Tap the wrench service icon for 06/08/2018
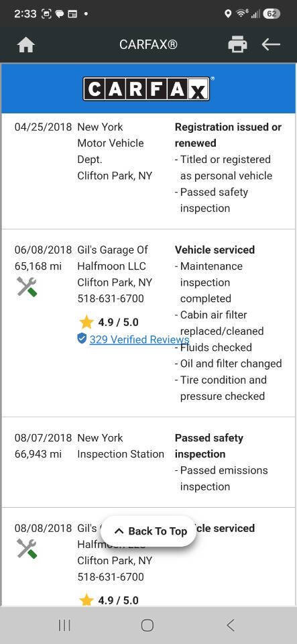 [x=27, y=286]
